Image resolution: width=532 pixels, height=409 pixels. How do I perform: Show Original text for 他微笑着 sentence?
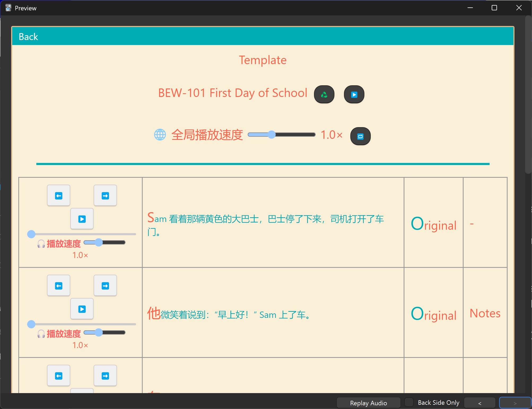434,314
